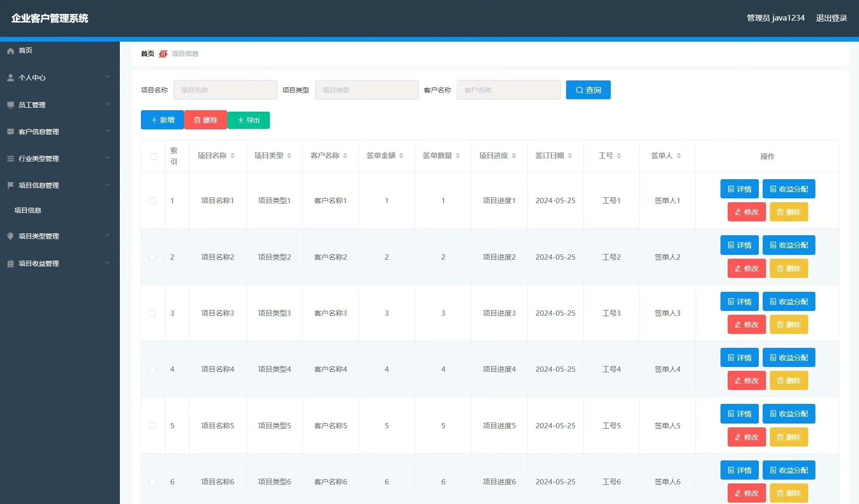Sort by 签单金额 column sort icon
This screenshot has width=859, height=504.
401,156
